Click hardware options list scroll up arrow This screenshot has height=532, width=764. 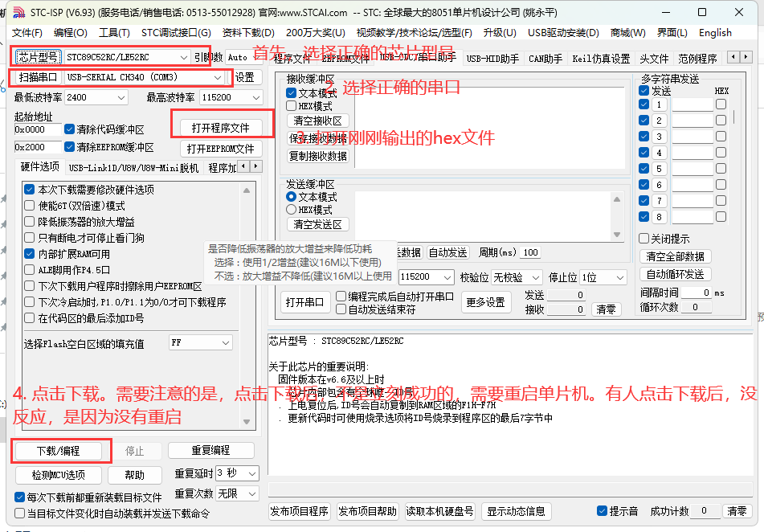(x=247, y=190)
